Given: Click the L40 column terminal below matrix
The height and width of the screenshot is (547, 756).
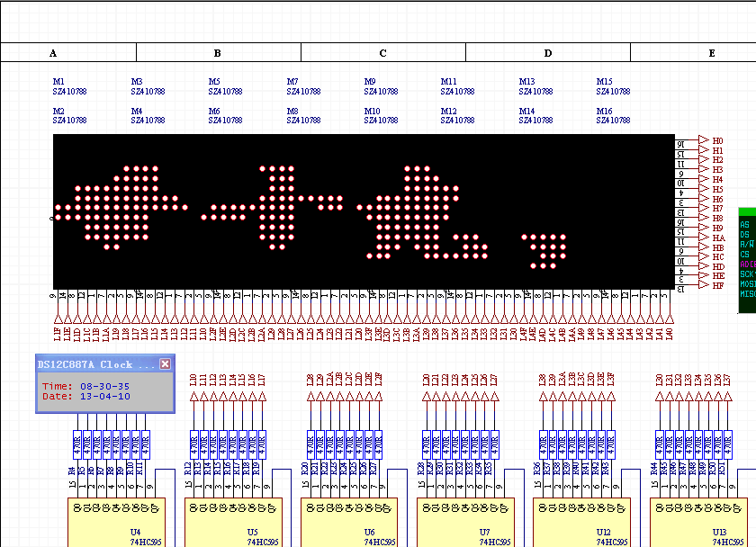Looking at the screenshot, I should click(670, 318).
